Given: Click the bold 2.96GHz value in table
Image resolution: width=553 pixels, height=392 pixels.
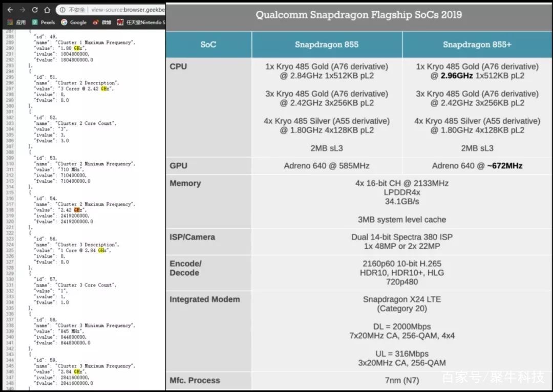Looking at the screenshot, I should 457,76.
